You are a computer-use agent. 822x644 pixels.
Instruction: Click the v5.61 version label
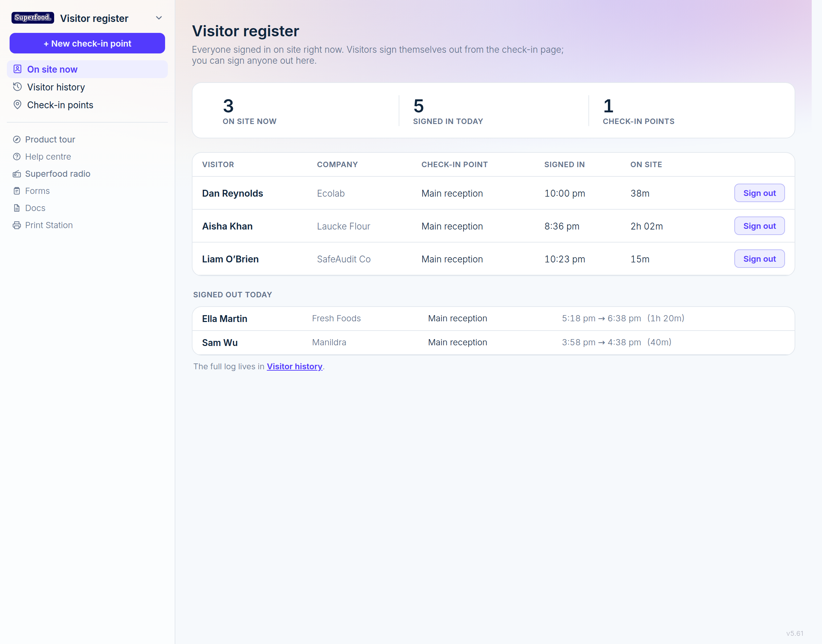(x=795, y=633)
